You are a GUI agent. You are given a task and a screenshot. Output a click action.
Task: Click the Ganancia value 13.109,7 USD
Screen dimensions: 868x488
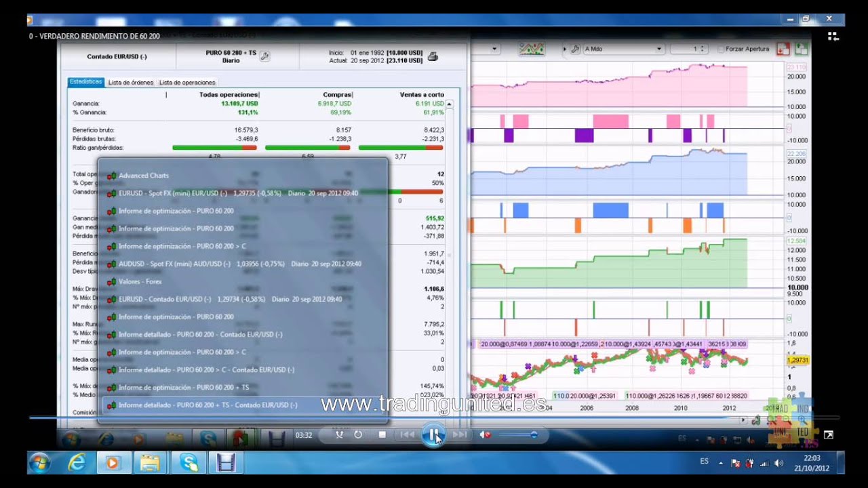[x=240, y=104]
